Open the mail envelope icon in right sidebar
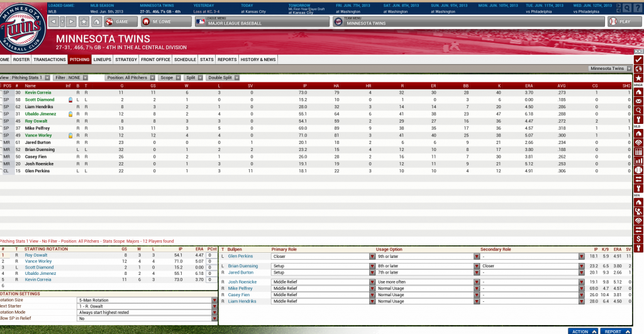 638,101
